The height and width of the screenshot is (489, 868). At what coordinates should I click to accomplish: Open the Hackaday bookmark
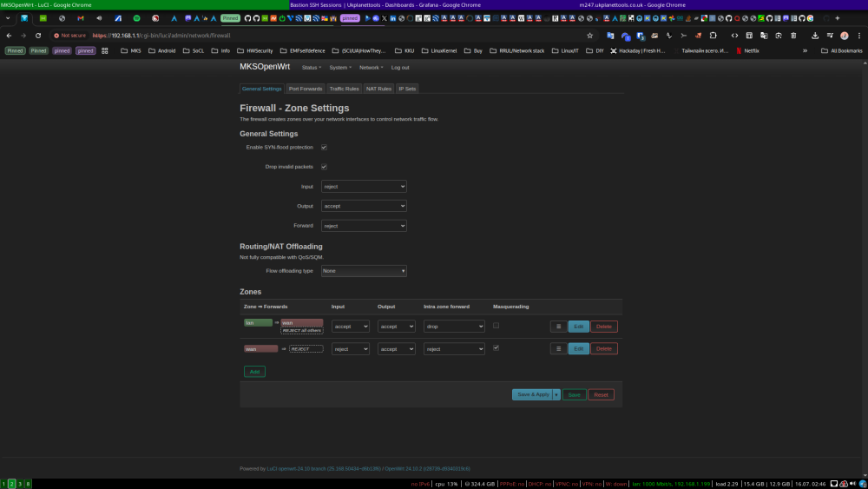pyautogui.click(x=638, y=51)
